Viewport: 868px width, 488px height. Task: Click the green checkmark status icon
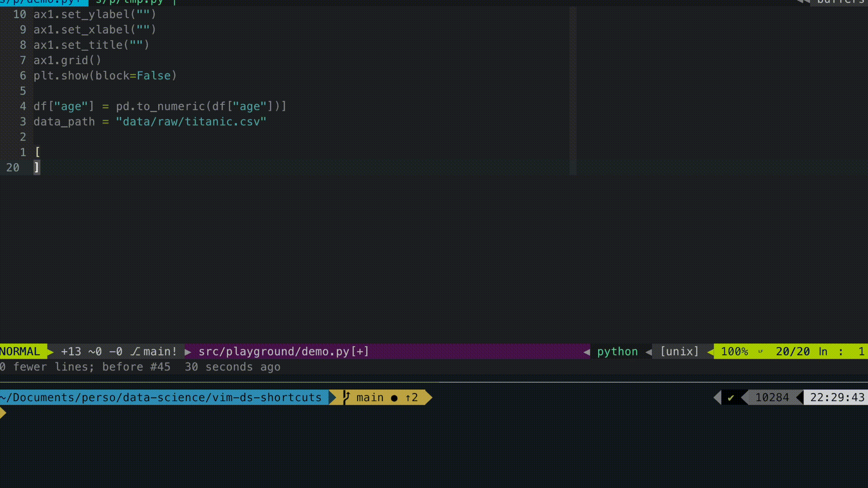731,398
